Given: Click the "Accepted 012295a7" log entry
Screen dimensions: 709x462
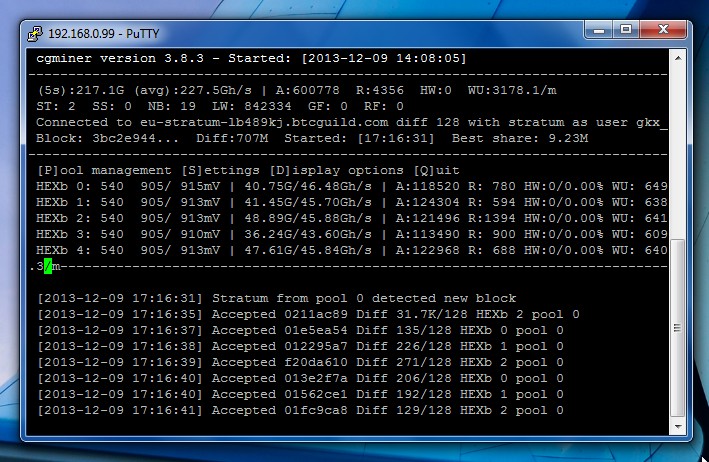Looking at the screenshot, I should click(279, 346).
